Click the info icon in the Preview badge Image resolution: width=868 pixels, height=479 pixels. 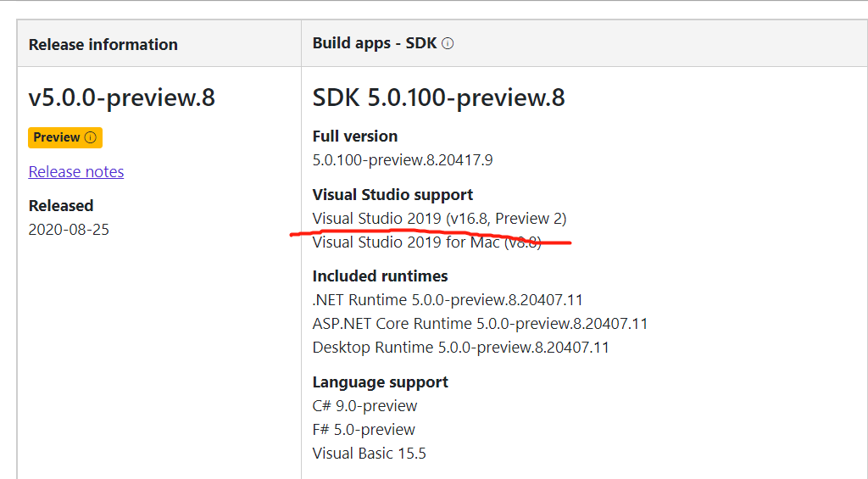pyautogui.click(x=90, y=137)
